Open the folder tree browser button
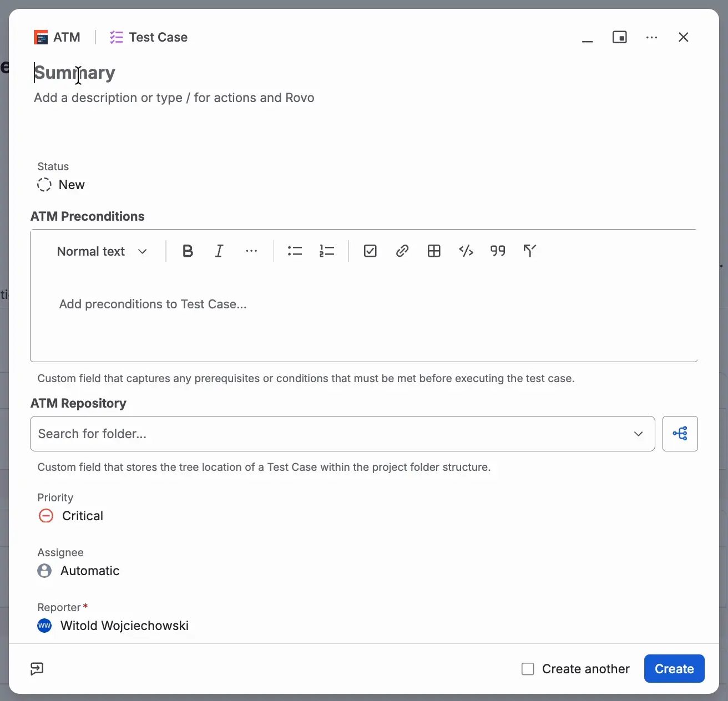The width and height of the screenshot is (728, 701). click(680, 434)
